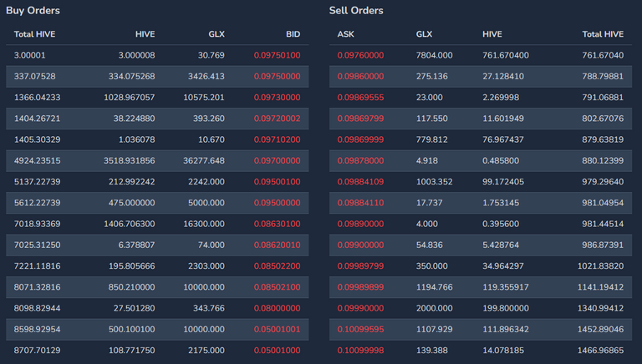Click buy HIVE value 3518.931856

(x=130, y=161)
